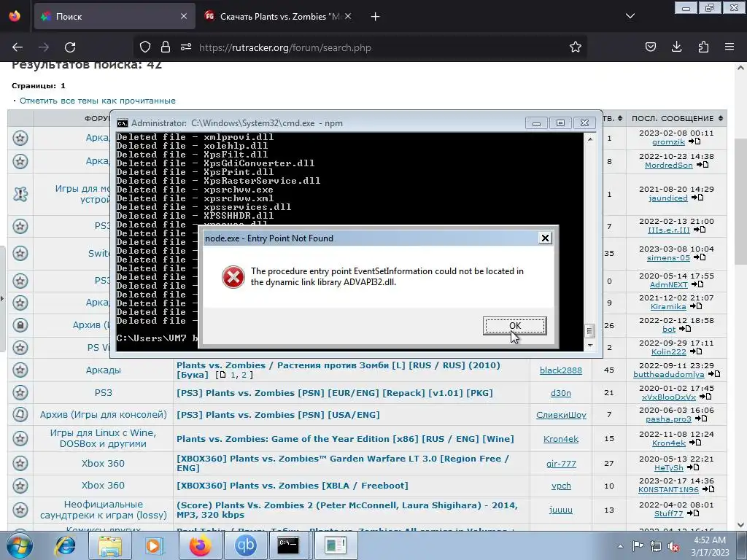Close the Entry Point Not Found dialog
The width and height of the screenshot is (747, 560).
[x=545, y=238]
